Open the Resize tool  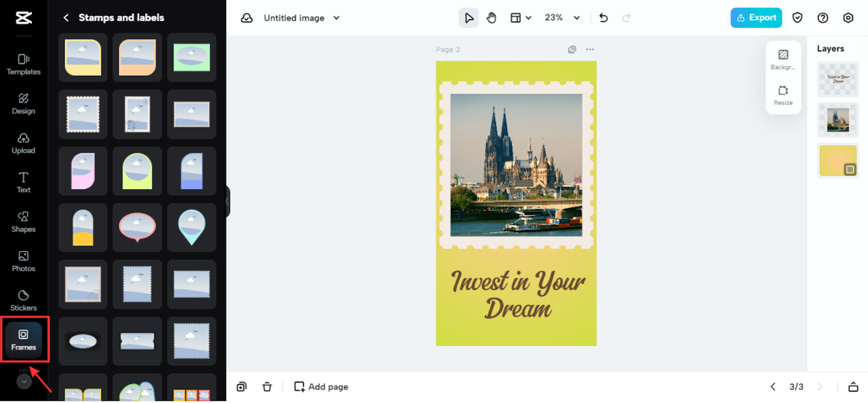[783, 96]
